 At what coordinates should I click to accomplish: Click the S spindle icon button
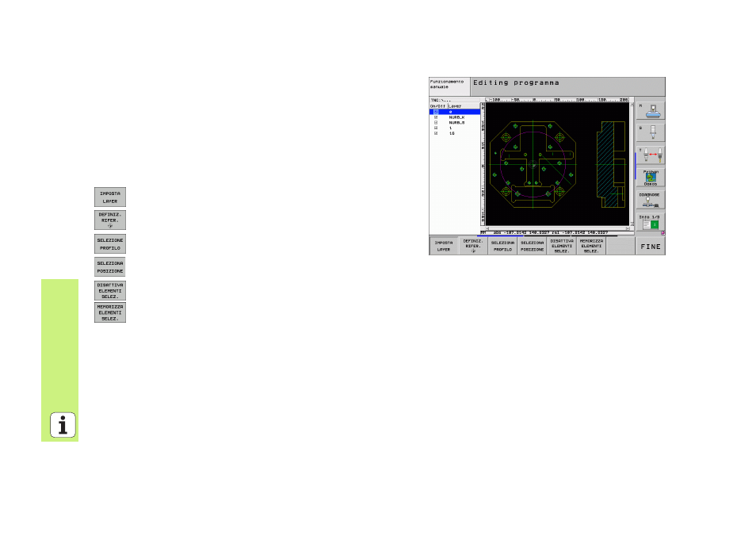pyautogui.click(x=651, y=132)
